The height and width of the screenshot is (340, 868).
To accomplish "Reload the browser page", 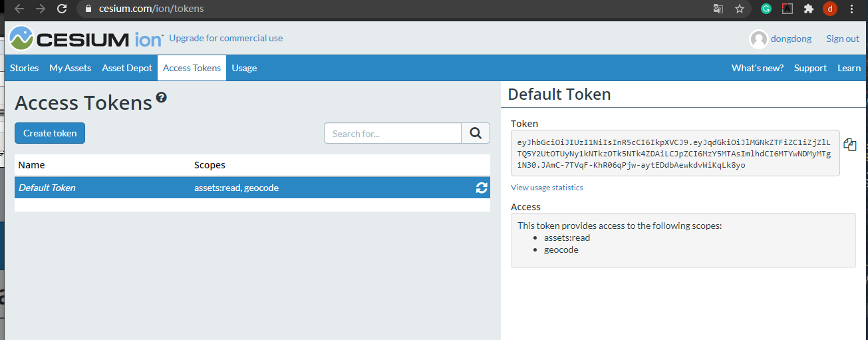I will (x=62, y=9).
